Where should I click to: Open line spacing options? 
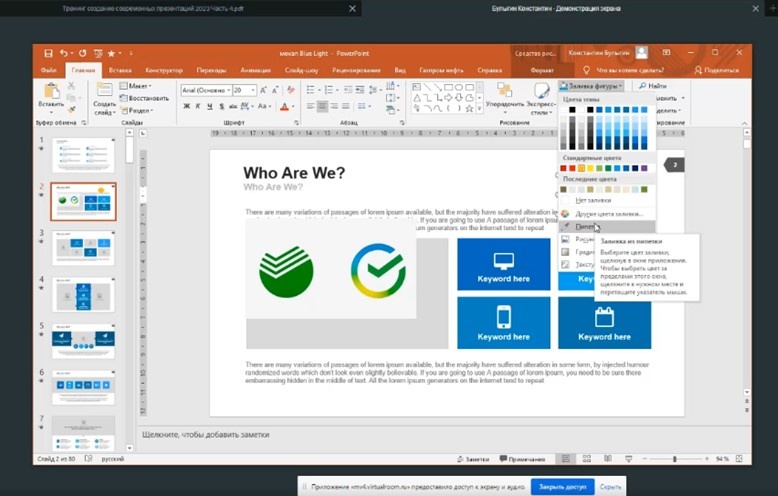pos(374,90)
